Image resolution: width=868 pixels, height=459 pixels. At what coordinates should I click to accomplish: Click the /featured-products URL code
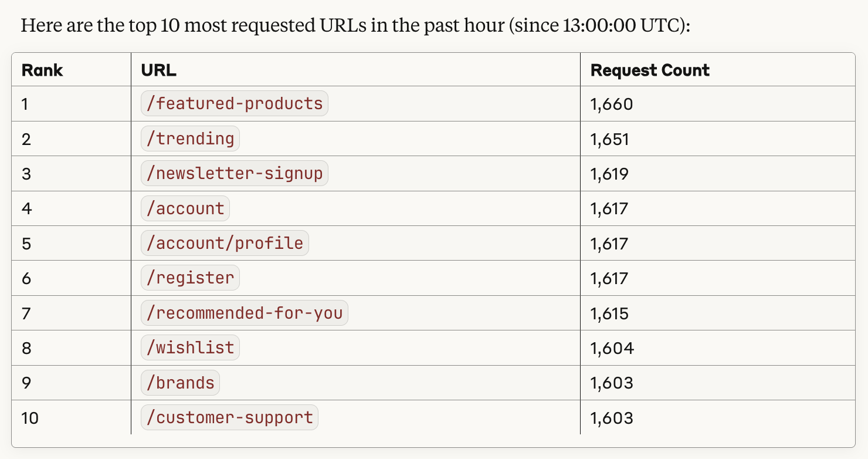[x=235, y=104]
